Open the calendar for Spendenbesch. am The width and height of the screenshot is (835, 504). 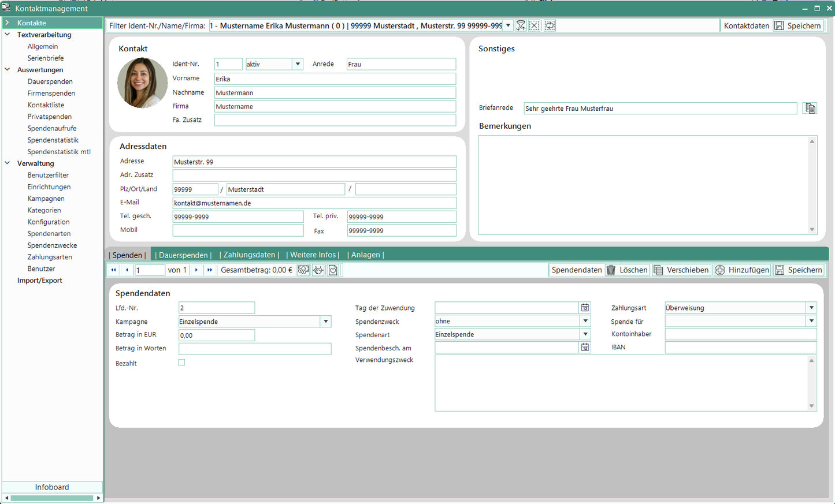(585, 348)
